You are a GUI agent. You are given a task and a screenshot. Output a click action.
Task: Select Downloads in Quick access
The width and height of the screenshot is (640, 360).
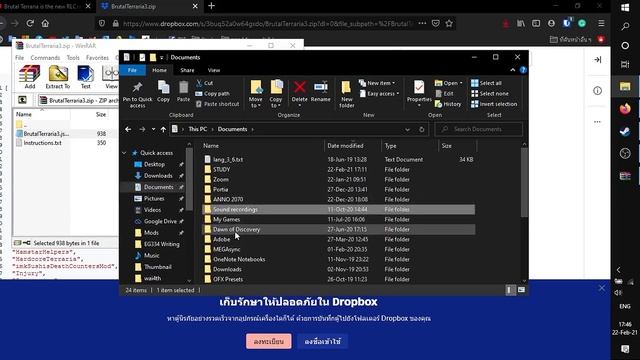[158, 176]
